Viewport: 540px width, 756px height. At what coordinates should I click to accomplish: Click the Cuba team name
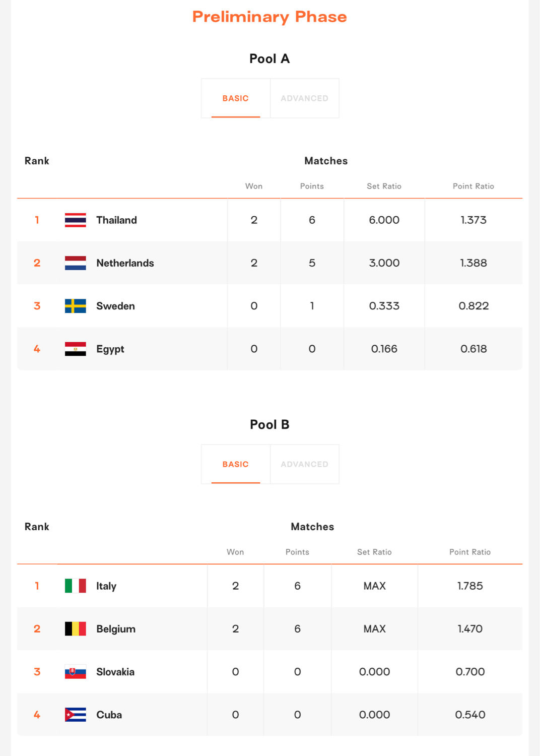pyautogui.click(x=109, y=715)
